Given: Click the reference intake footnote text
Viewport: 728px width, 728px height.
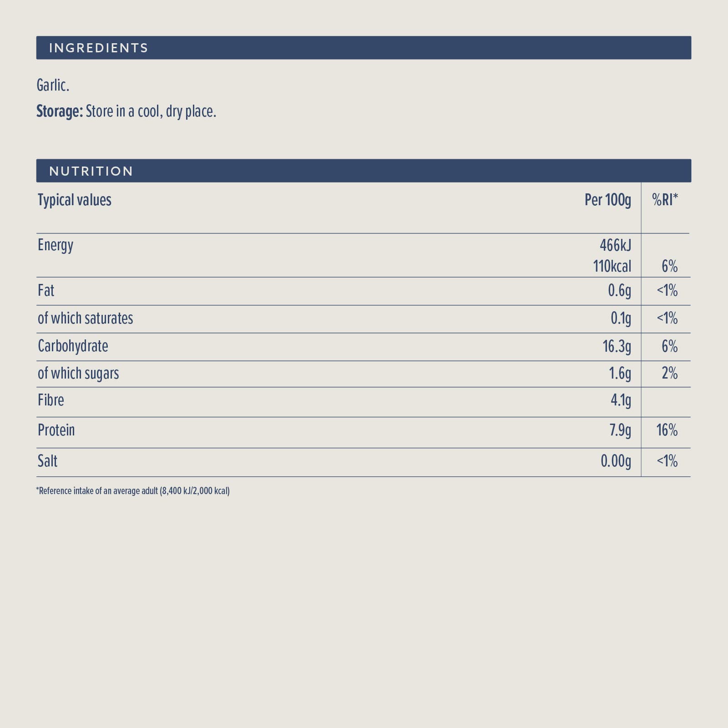Looking at the screenshot, I should tap(133, 491).
